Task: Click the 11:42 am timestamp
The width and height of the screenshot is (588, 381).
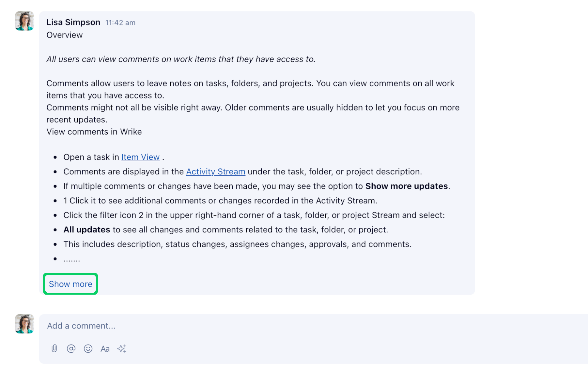Action: (x=120, y=23)
